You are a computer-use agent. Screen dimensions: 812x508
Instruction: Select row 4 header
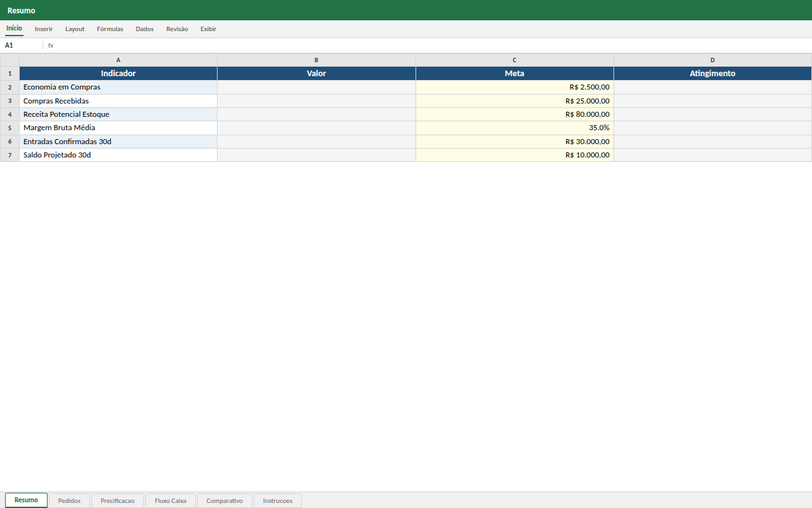[10, 114]
